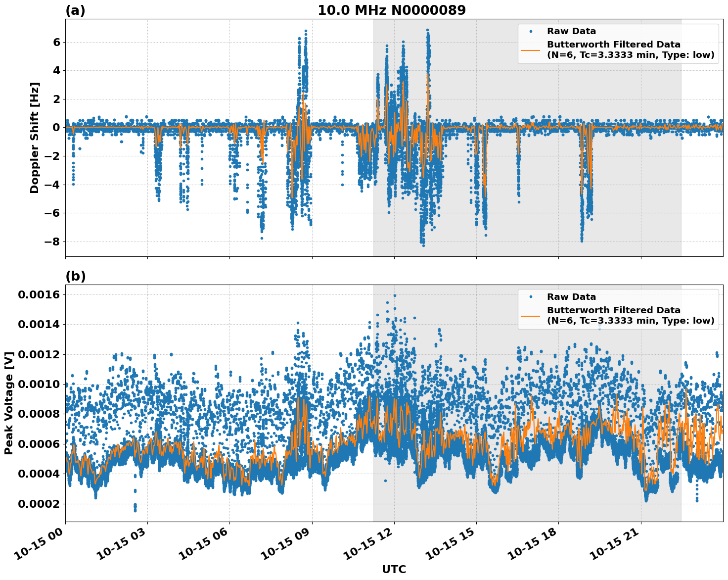This screenshot has height=580, width=728.
Task: Click the '(b)' panel label
Action: (x=75, y=276)
